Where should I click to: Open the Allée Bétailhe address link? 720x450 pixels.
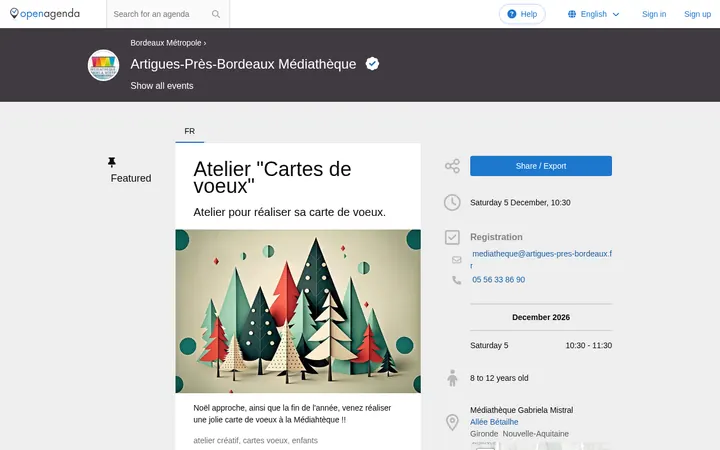[x=494, y=422]
